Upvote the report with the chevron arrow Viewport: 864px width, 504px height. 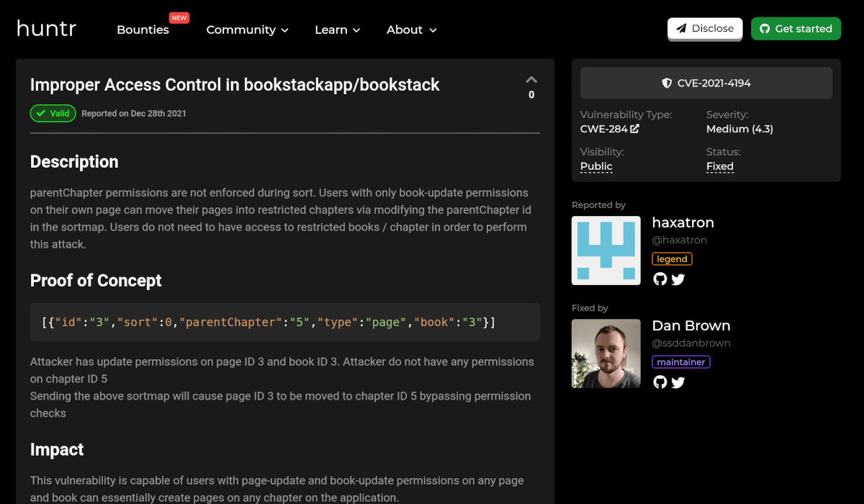pyautogui.click(x=531, y=79)
